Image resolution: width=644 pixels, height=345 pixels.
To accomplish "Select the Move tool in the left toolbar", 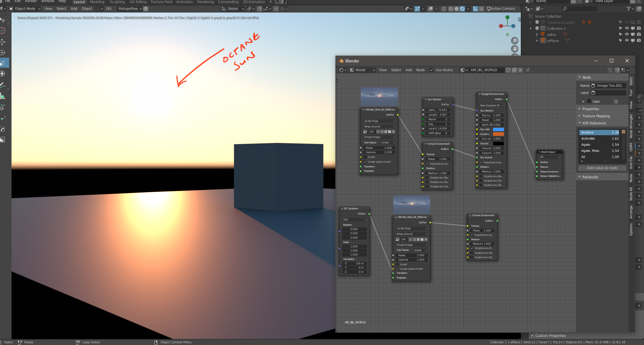I will (x=3, y=42).
